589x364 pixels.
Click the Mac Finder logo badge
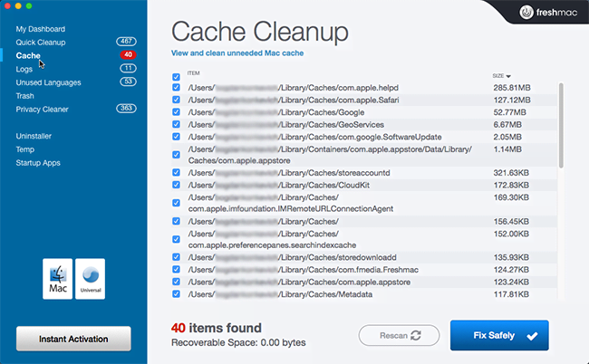[x=57, y=279]
